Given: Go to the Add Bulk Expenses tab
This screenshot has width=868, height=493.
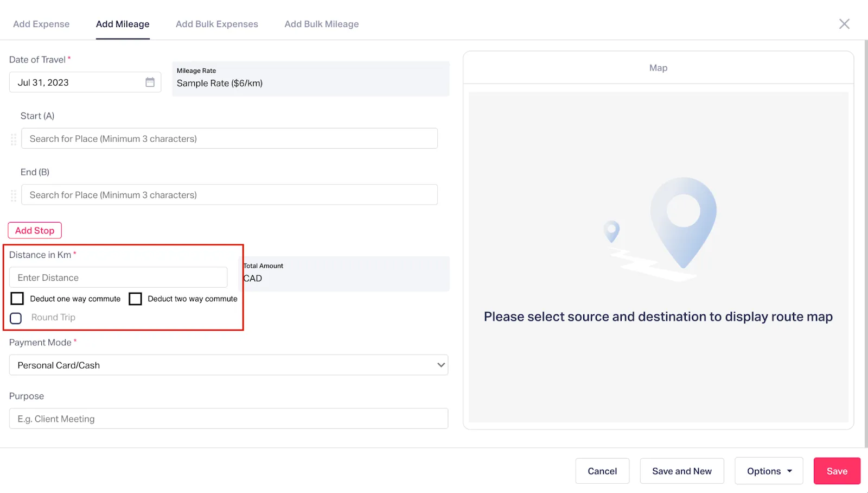Looking at the screenshot, I should (x=217, y=24).
